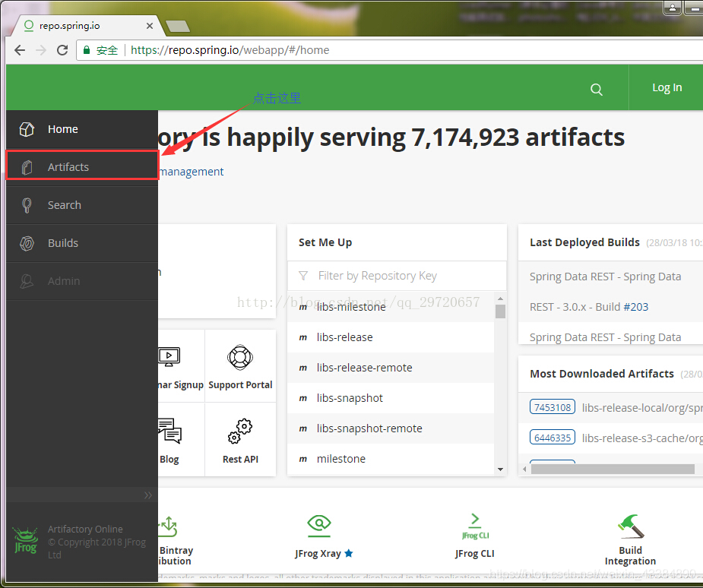Image resolution: width=703 pixels, height=588 pixels.
Task: Open the Search sidebar item
Action: coord(82,205)
